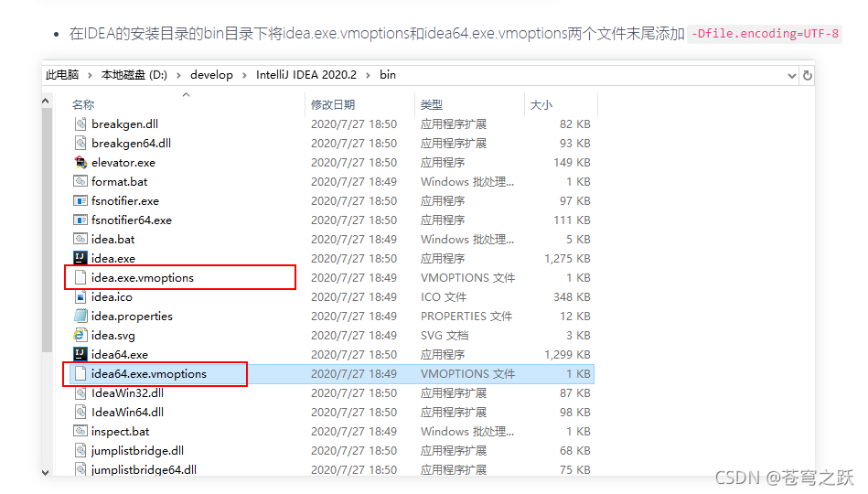868x494 pixels.
Task: Select file name jumplistbridge.dll
Action: [137, 451]
